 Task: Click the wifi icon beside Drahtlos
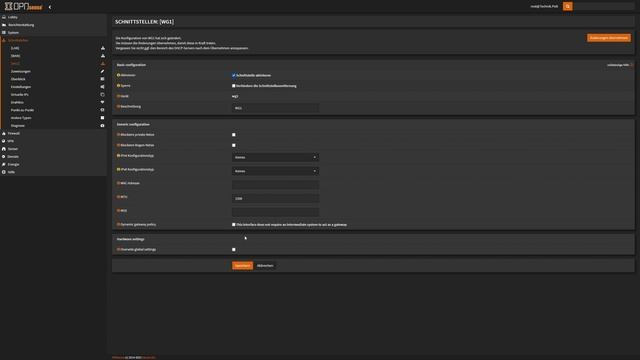[102, 102]
